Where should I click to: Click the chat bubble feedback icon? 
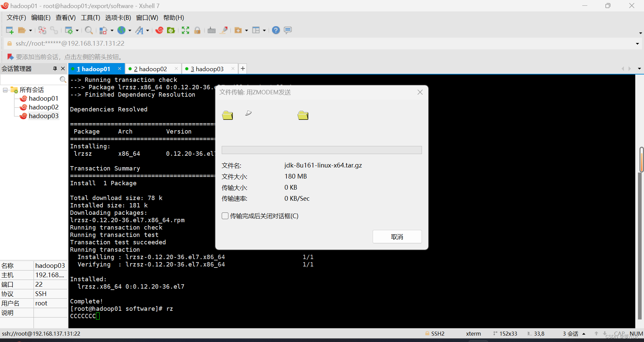[x=288, y=30]
